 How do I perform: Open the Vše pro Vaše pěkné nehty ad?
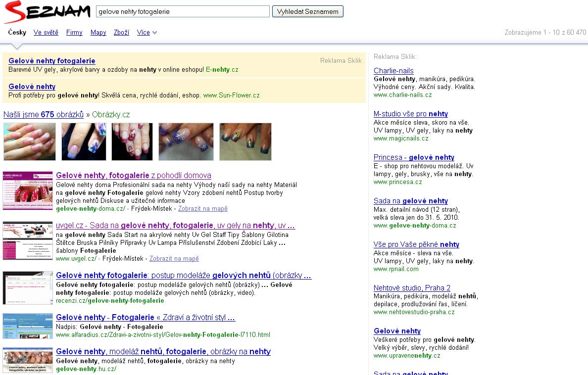click(416, 244)
